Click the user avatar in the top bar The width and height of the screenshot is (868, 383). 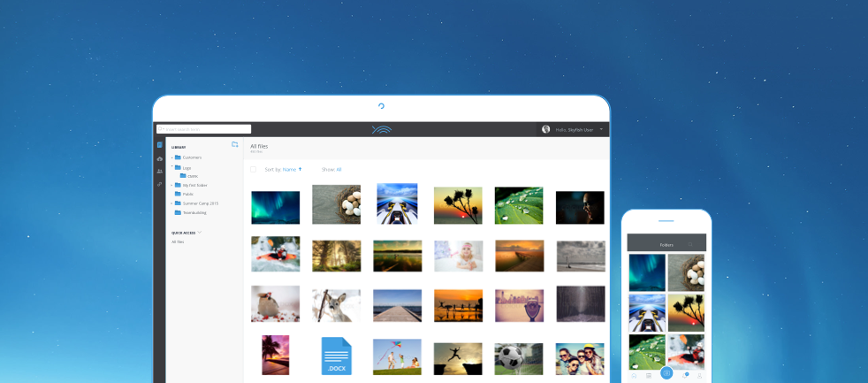(546, 129)
